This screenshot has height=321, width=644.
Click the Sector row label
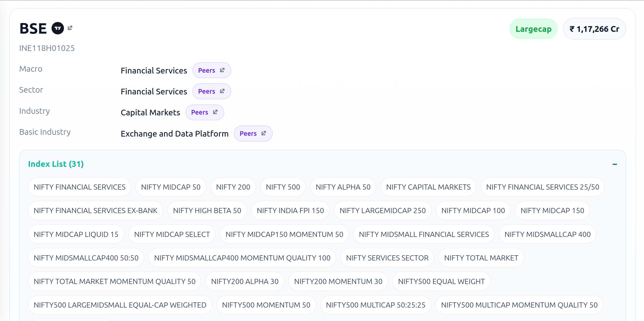(x=31, y=90)
